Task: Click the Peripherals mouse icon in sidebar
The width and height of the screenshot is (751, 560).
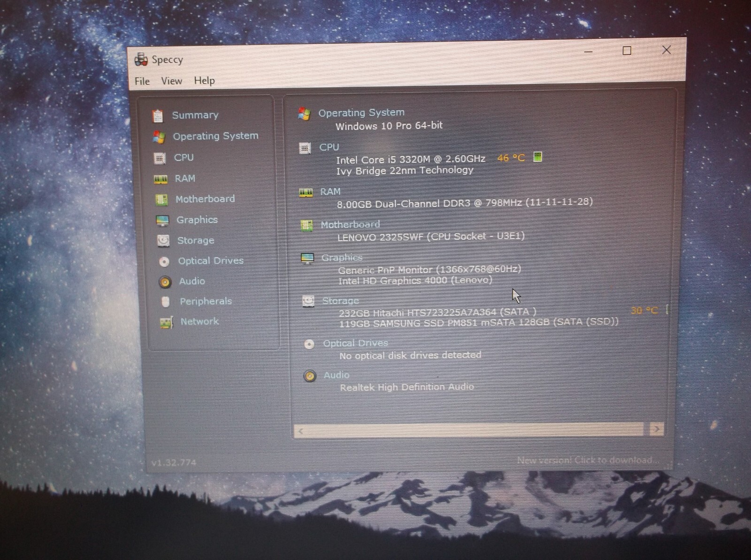Action: (165, 302)
